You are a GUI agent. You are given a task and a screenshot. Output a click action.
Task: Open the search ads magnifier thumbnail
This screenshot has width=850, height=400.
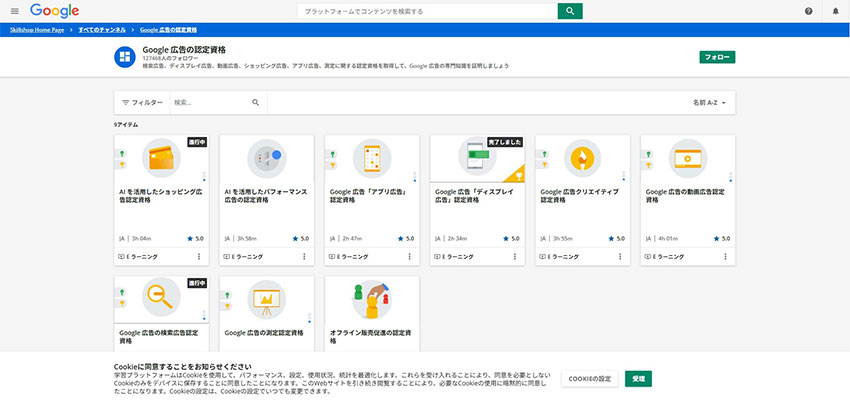[x=161, y=296]
